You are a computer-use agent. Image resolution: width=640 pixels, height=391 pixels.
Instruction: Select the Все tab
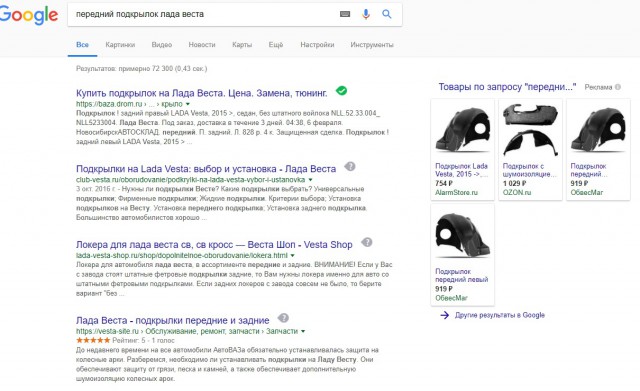(82, 45)
